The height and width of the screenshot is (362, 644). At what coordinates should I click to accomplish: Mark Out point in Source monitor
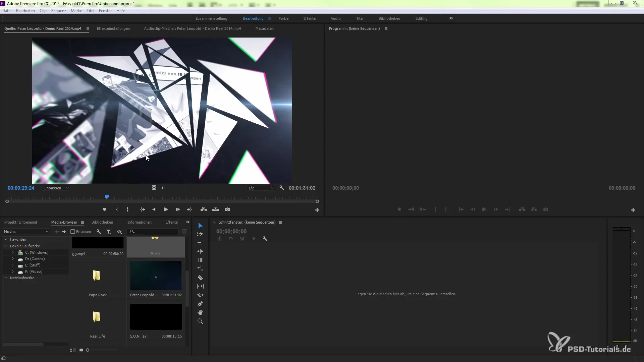pos(127,209)
